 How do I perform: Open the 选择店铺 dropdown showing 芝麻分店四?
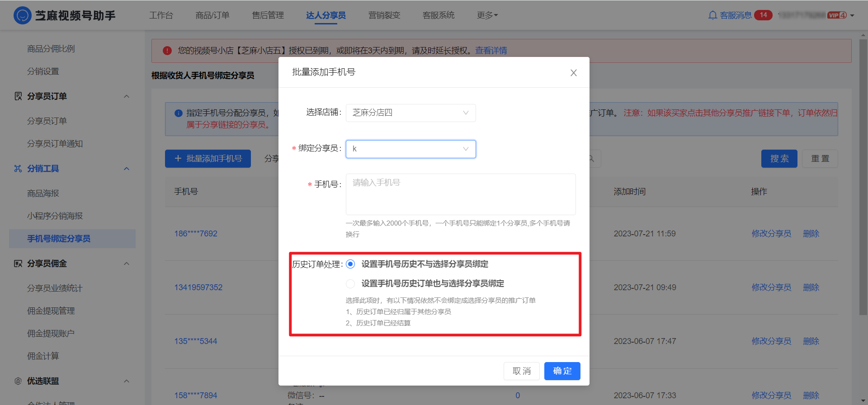coord(410,113)
